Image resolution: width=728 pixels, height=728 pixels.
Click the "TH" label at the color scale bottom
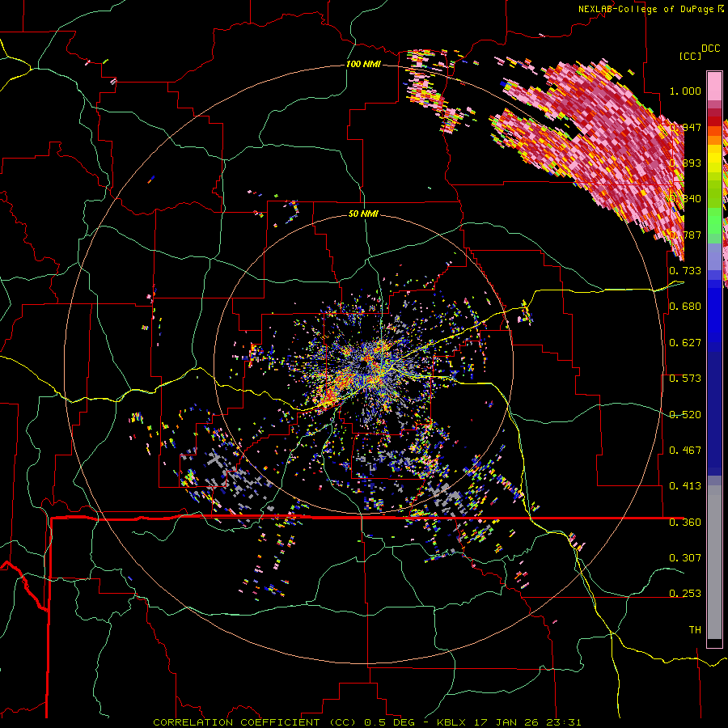(x=695, y=629)
